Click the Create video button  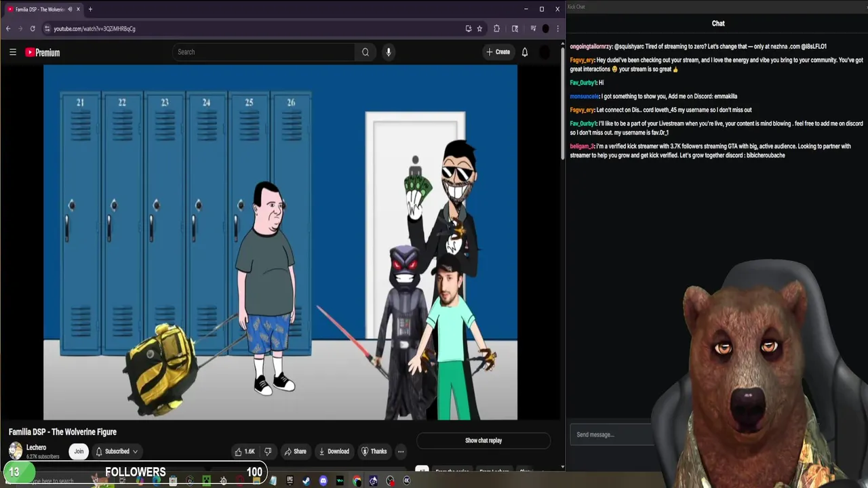coord(498,52)
